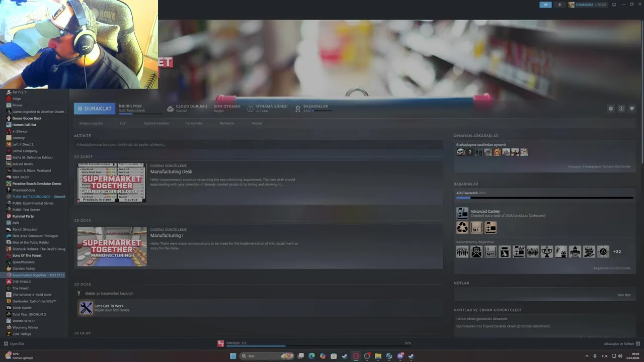Viewport: 644px width, 362px height.
Task: Click the taskbar search box Ara
Action: click(x=267, y=356)
